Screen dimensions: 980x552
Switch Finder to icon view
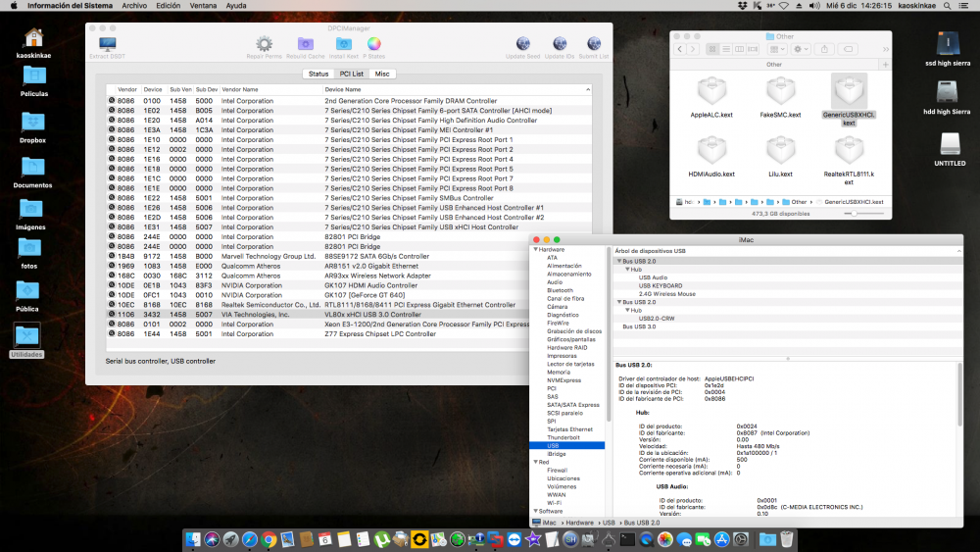pos(712,49)
